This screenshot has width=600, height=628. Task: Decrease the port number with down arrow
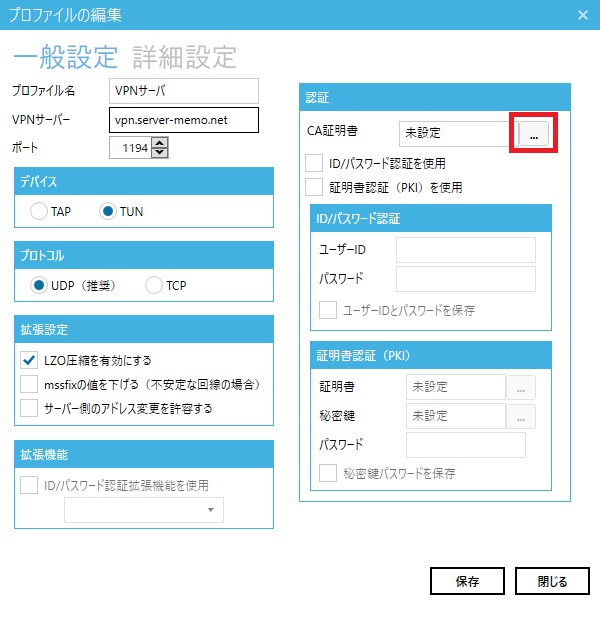click(160, 153)
